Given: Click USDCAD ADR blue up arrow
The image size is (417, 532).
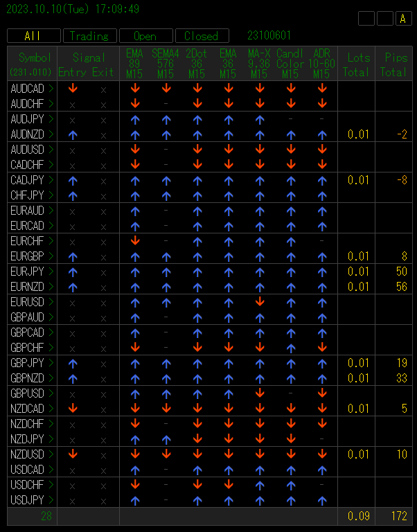Looking at the screenshot, I should coord(322,470).
